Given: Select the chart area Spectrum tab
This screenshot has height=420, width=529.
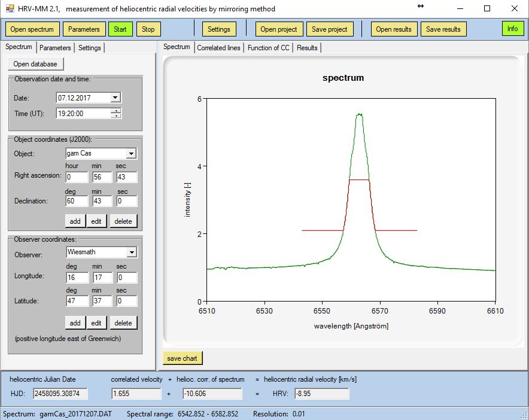Looking at the screenshot, I should pos(177,47).
